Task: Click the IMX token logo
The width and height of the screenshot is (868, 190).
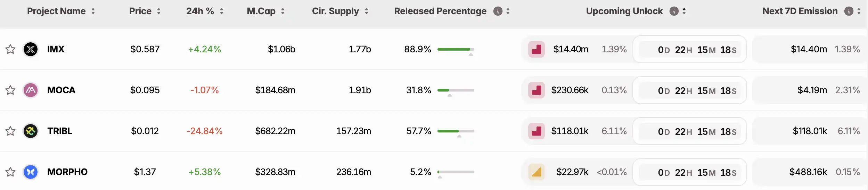Action: coord(31,49)
